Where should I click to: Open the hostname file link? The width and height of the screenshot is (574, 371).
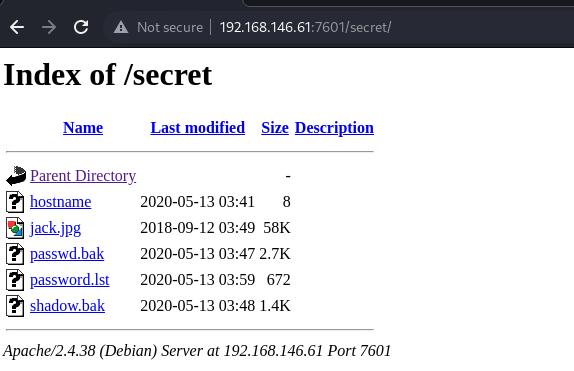(60, 202)
